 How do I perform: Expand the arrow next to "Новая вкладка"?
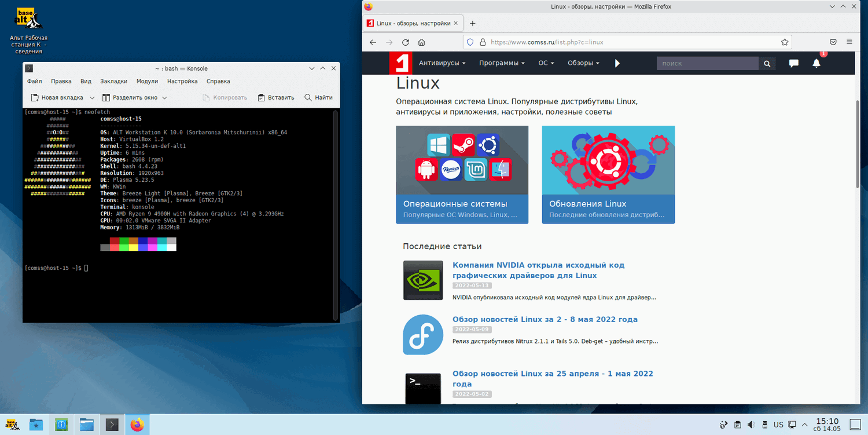click(93, 97)
